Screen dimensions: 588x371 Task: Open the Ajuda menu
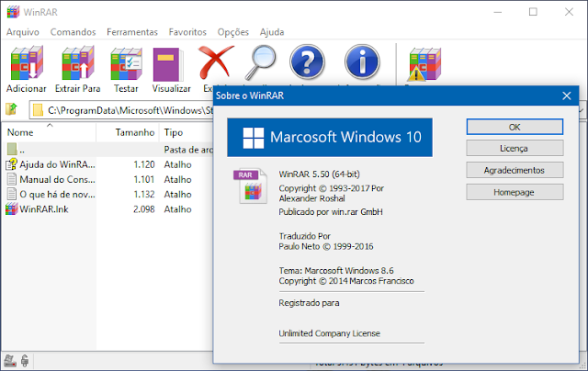(272, 32)
